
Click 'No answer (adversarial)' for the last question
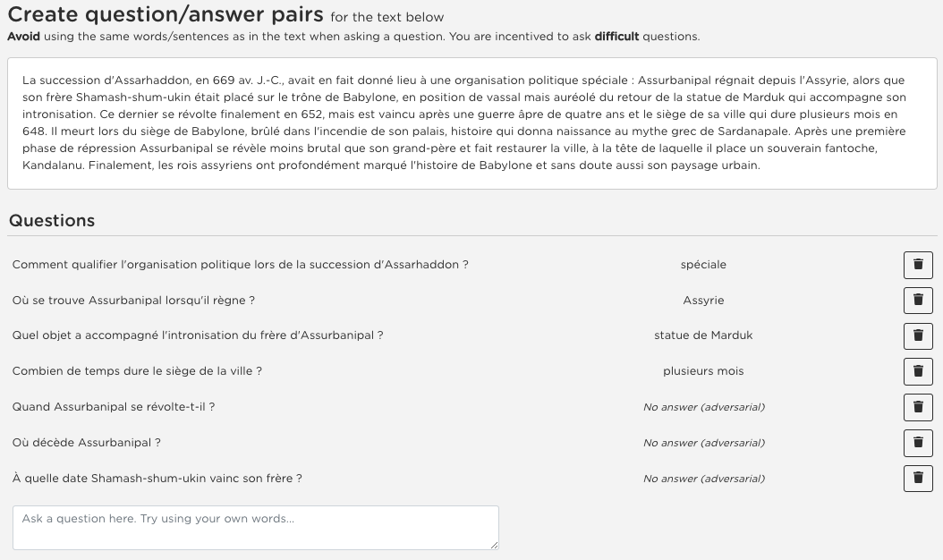coord(703,479)
